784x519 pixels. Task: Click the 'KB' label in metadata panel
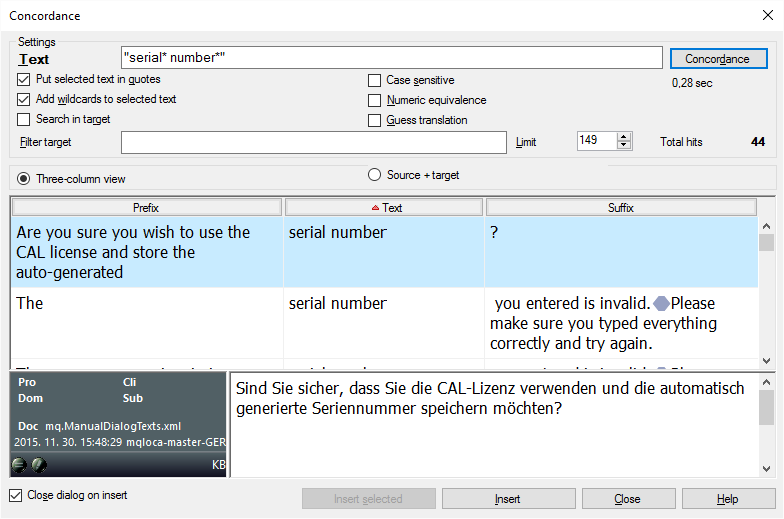[x=218, y=465]
